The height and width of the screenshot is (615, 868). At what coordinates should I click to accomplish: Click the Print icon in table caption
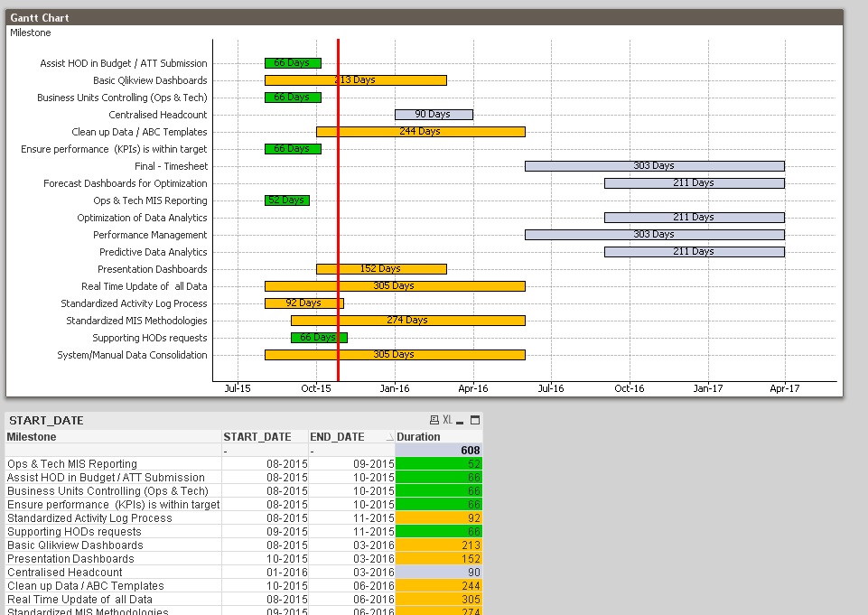(x=434, y=420)
